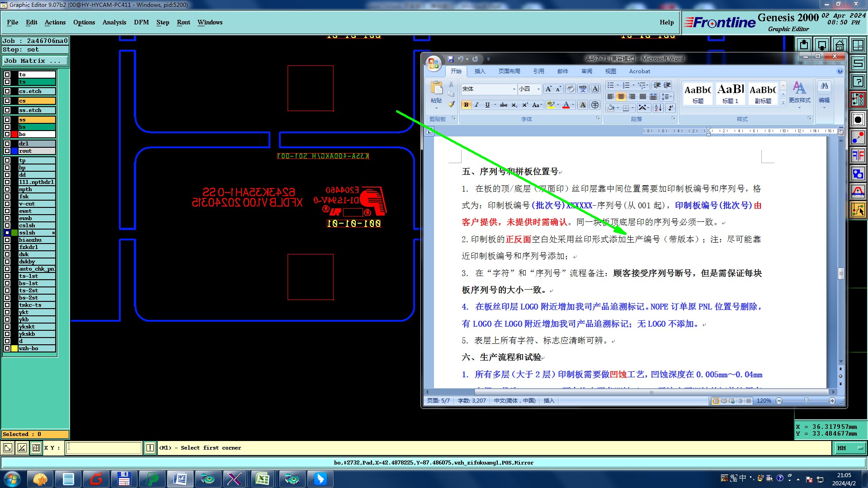
Task: Click the Word vertical scrollbar thumb
Action: [841, 273]
